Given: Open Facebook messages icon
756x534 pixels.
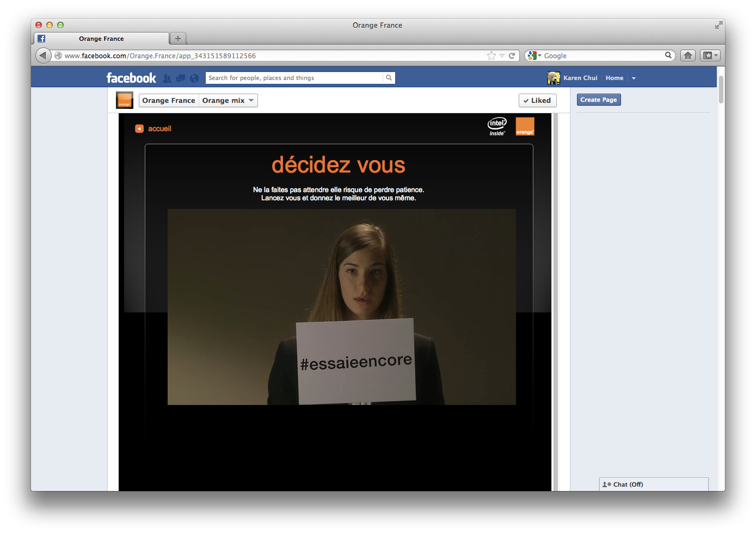Looking at the screenshot, I should [181, 78].
